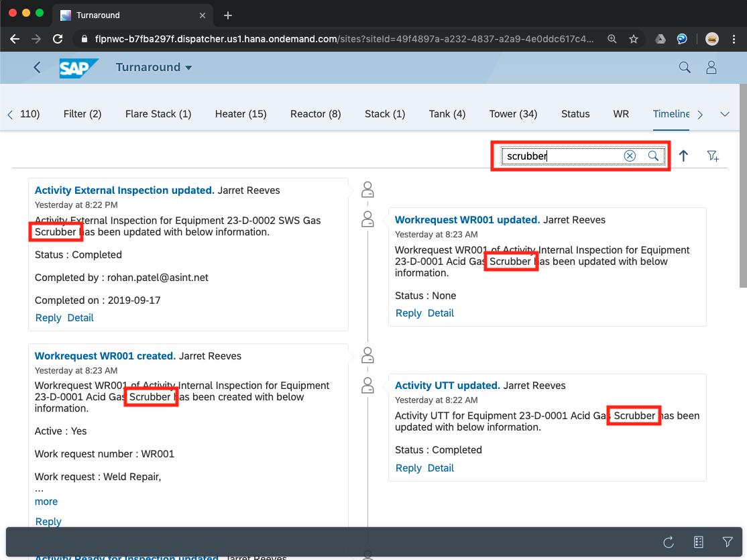This screenshot has width=747, height=560.
Task: Open the Google Drive extension icon
Action: 660,39
